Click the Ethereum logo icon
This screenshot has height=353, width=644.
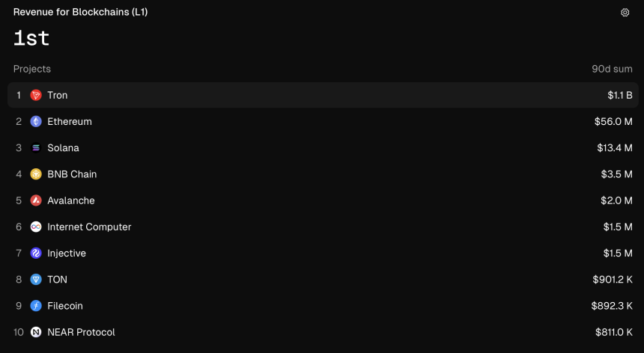coord(36,121)
